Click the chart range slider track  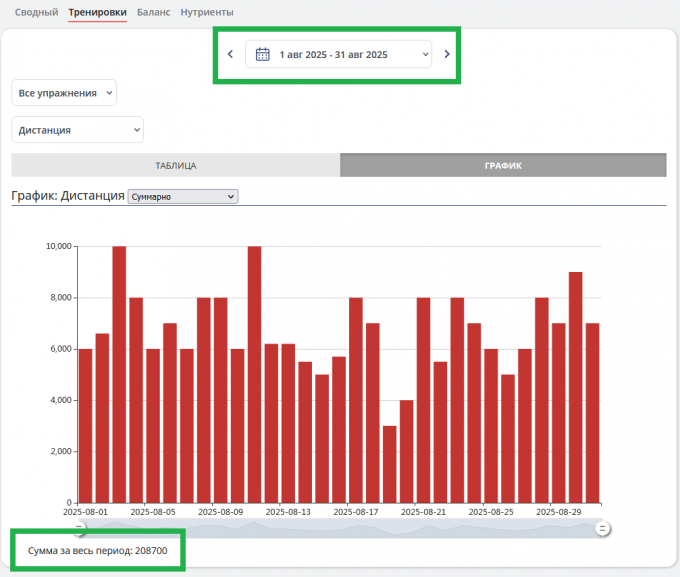(340, 527)
